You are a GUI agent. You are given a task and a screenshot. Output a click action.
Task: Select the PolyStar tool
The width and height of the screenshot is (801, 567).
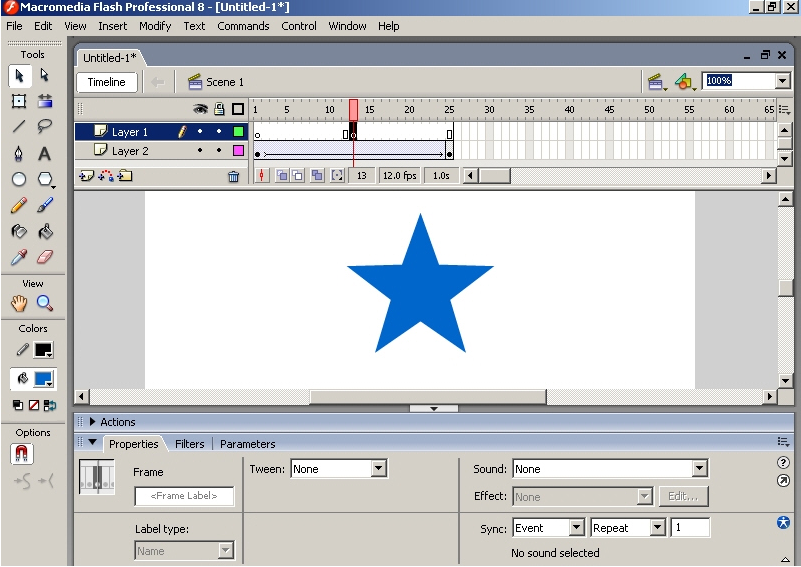pos(45,179)
